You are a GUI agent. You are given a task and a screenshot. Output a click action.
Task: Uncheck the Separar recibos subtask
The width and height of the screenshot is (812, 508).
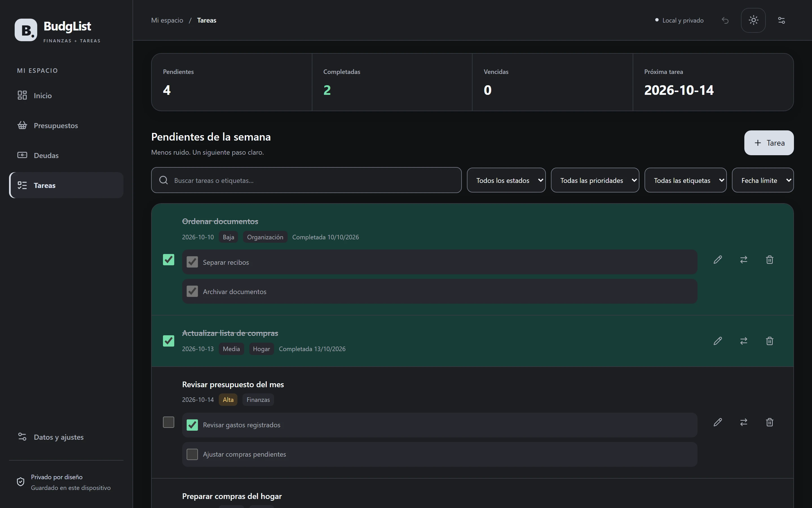pos(192,262)
